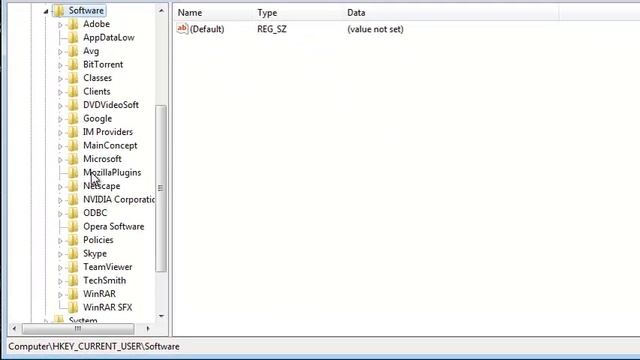This screenshot has width=640, height=360.
Task: Select the MozillaPlugins key label
Action: [x=112, y=172]
